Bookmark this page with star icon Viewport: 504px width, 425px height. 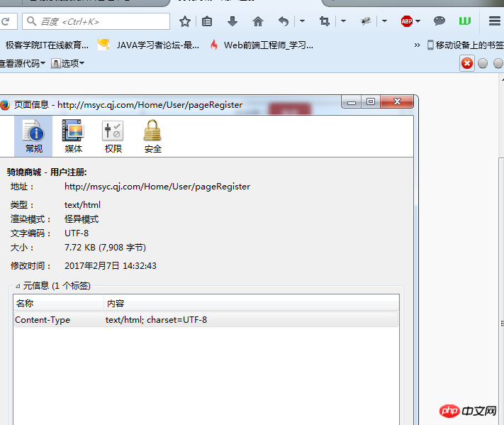[x=185, y=21]
